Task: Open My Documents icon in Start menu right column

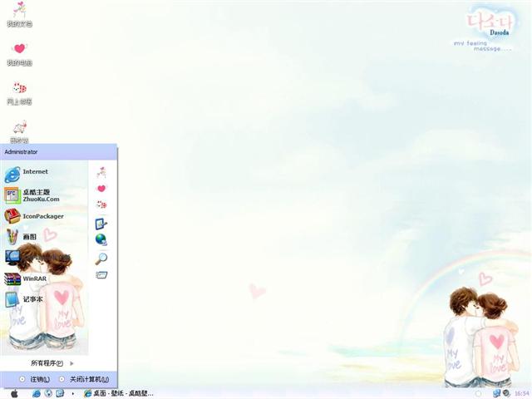Action: [x=101, y=172]
